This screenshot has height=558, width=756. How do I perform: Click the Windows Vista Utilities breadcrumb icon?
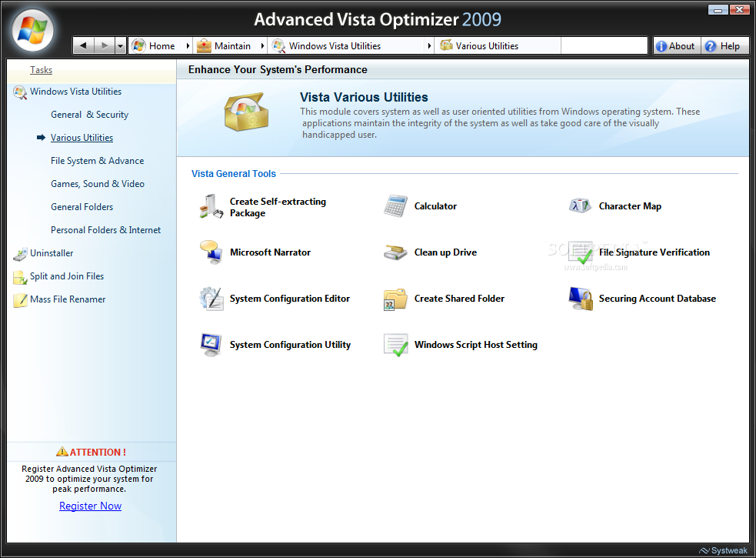pos(278,46)
